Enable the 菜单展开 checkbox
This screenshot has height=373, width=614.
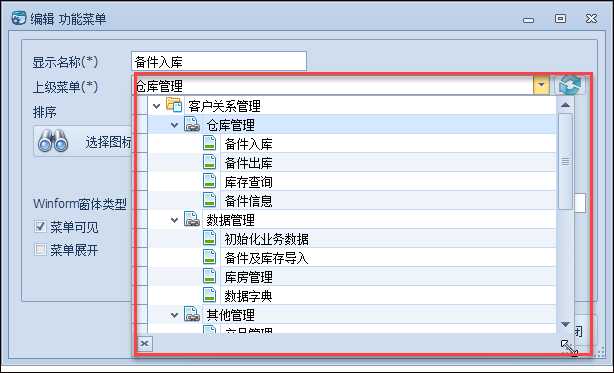pyautogui.click(x=40, y=249)
